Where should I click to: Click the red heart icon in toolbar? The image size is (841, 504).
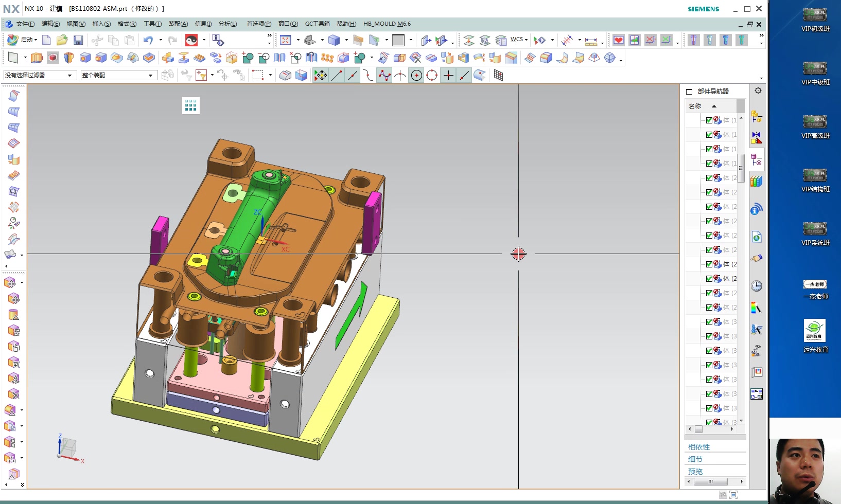(619, 40)
